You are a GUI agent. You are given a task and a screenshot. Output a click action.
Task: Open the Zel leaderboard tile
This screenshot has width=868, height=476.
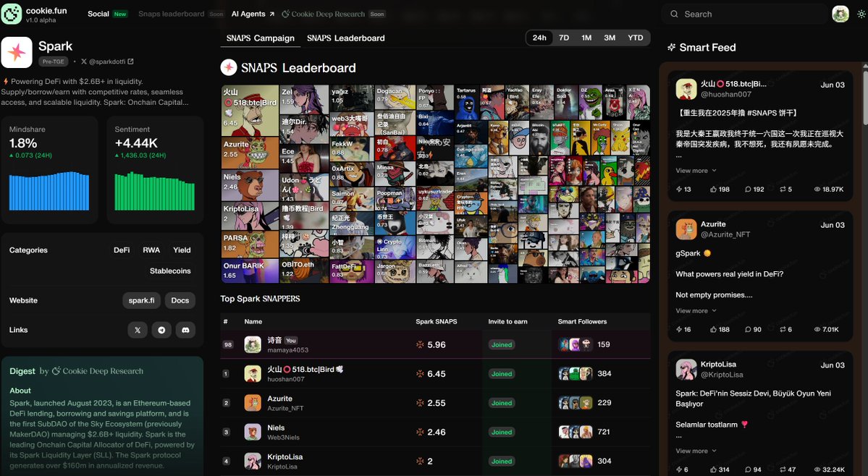(x=304, y=100)
